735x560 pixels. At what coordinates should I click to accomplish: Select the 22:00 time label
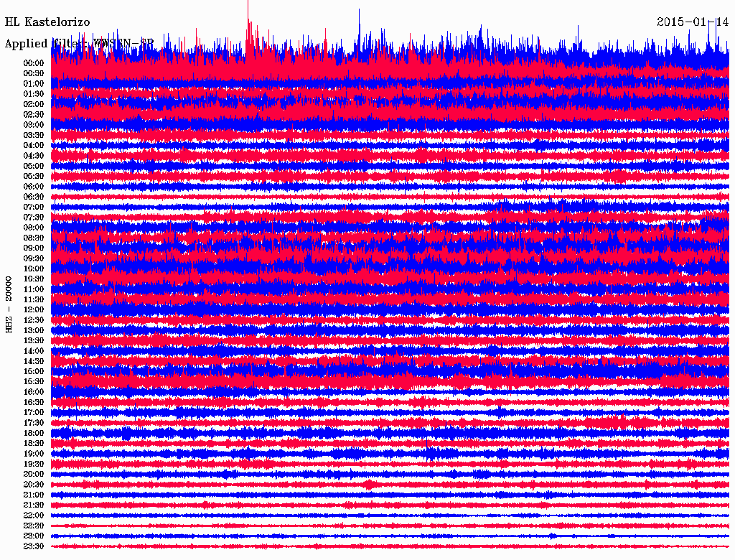coord(34,516)
